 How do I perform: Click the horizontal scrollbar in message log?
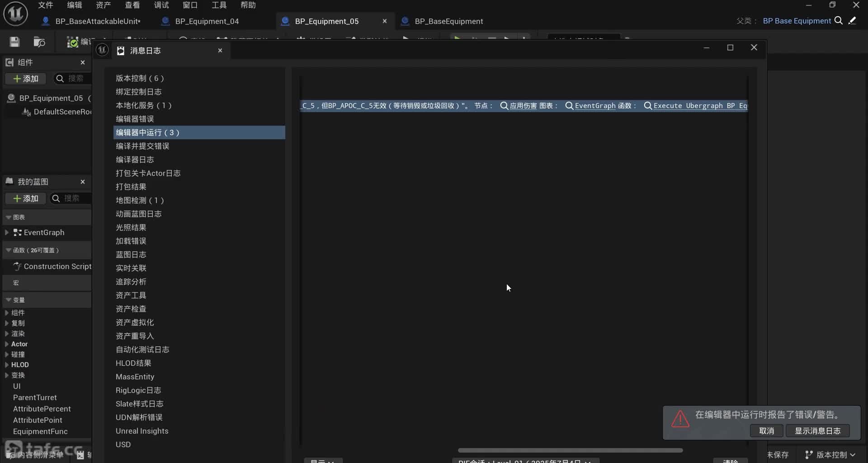[570, 450]
